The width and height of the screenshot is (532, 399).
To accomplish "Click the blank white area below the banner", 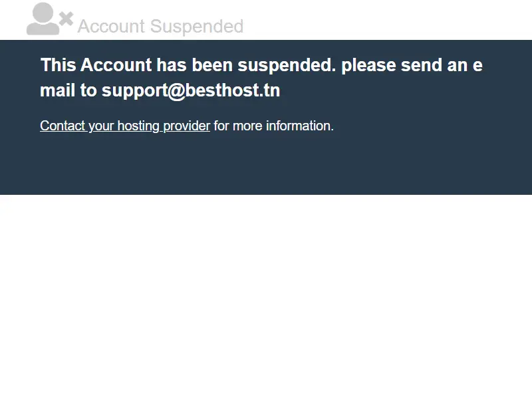I will pos(266,295).
